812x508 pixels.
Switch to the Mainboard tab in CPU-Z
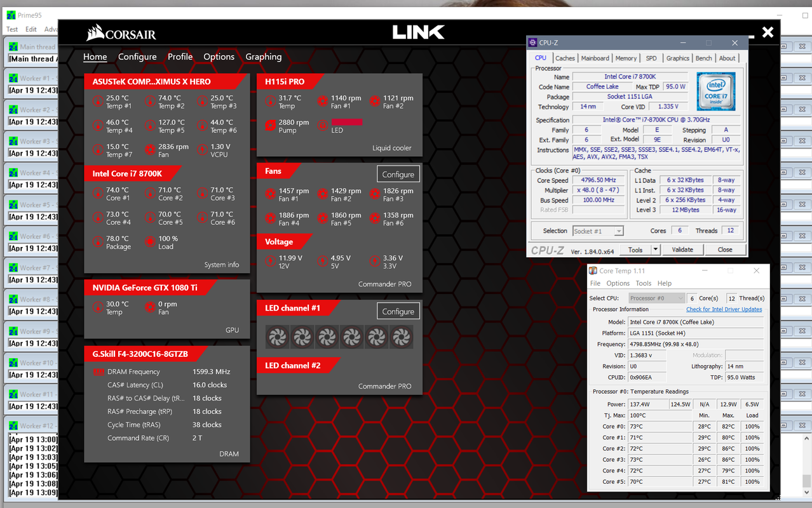(x=595, y=58)
